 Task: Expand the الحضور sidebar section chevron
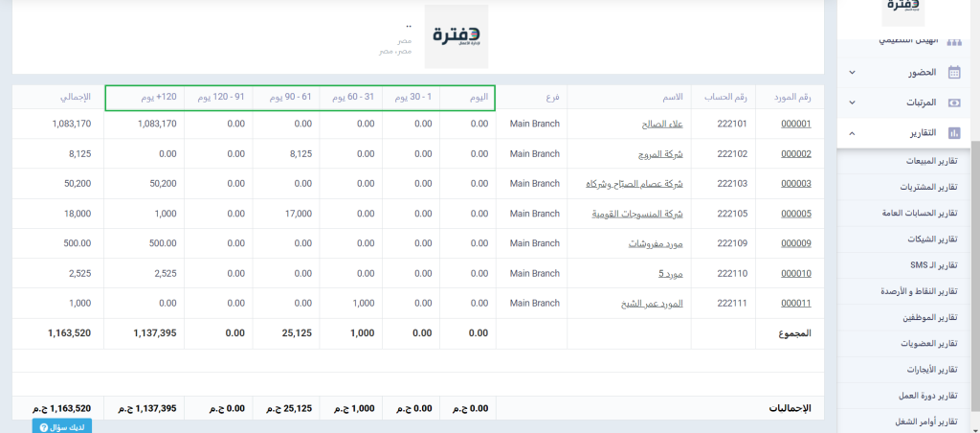click(852, 72)
